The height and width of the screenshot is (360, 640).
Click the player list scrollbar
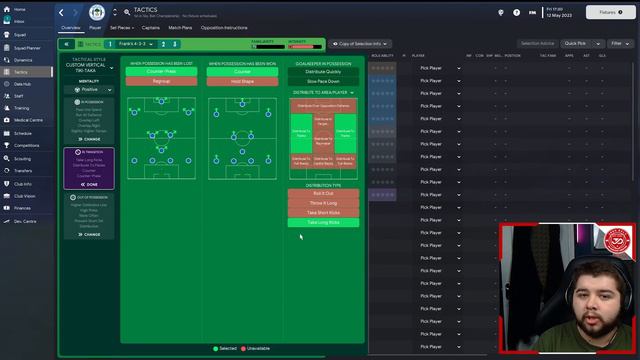633,121
